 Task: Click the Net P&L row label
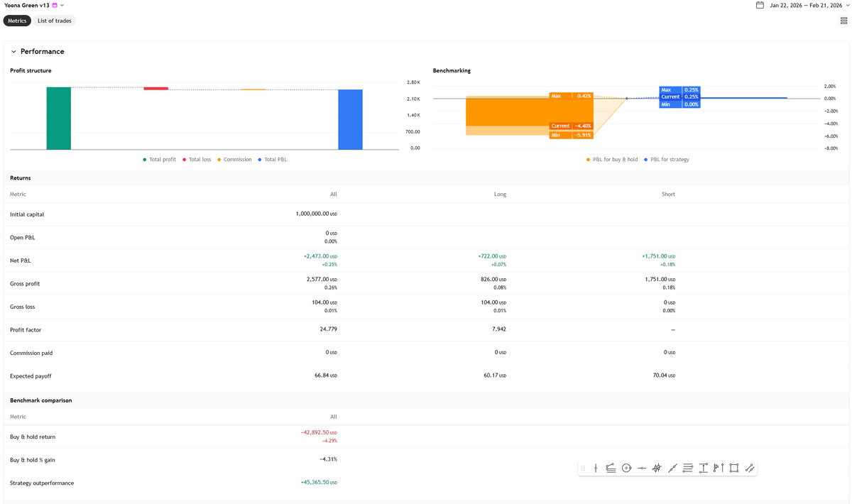[x=21, y=261]
